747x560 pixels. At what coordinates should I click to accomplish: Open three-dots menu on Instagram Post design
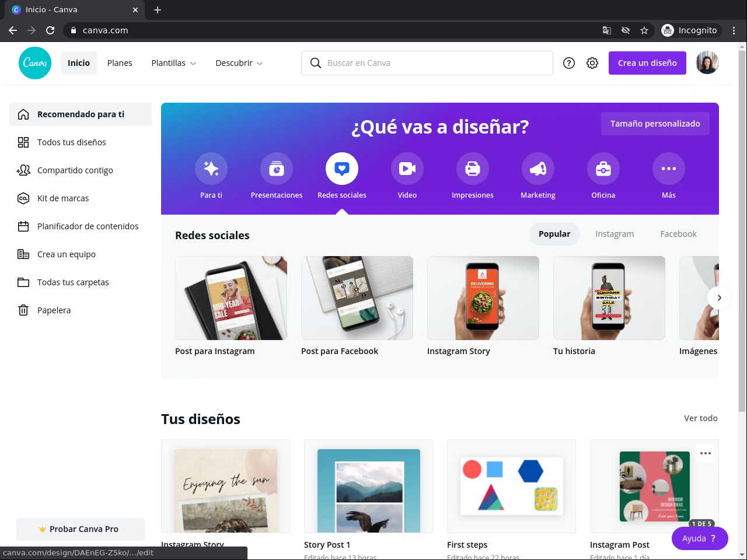point(706,453)
